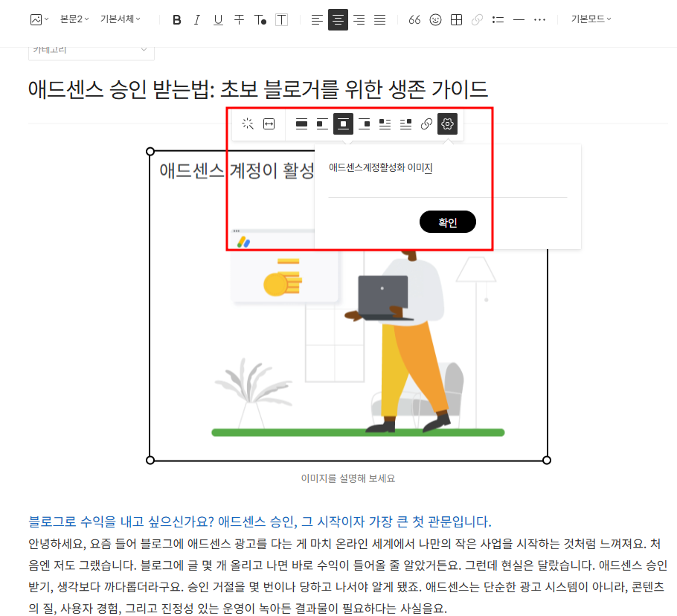Click the paragraph starting with 안녕하세요
This screenshot has width=677, height=616.
tap(348, 576)
